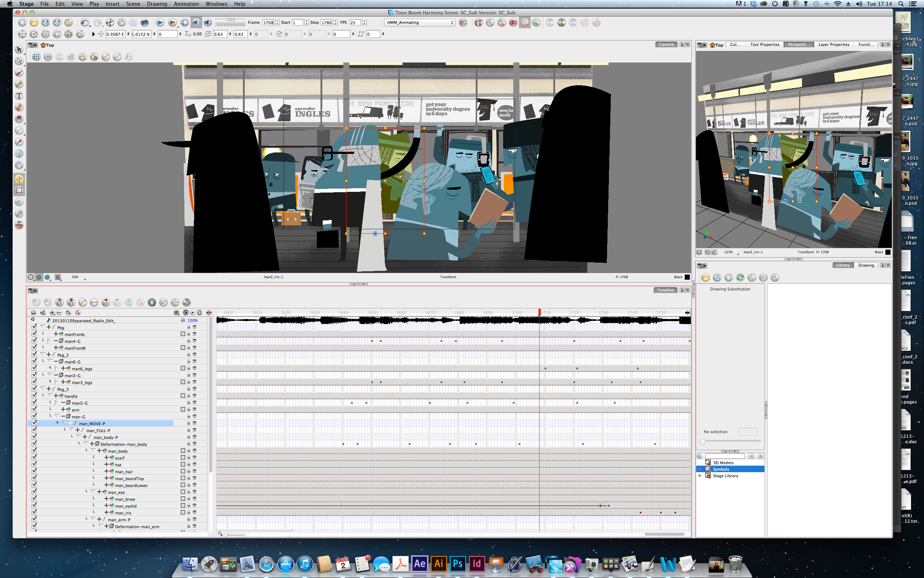This screenshot has height=578, width=924.
Task: Click the Add Drawing Layer icon in Timeline
Action: 68,313
